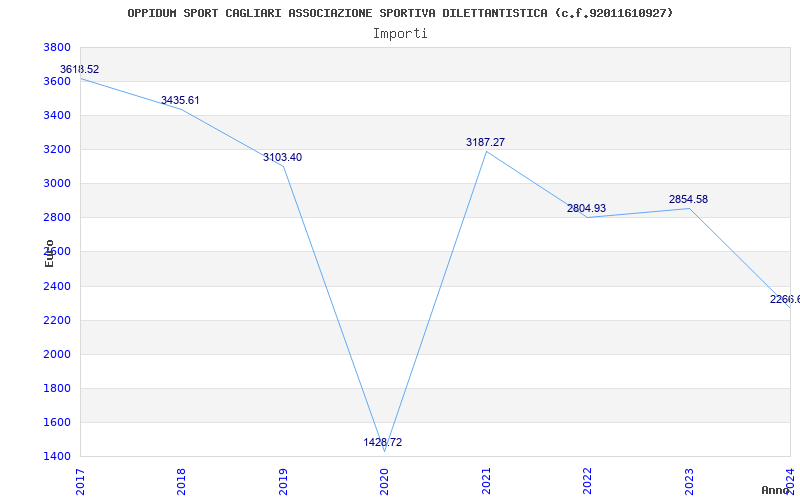
Task: Click the 1800 y-axis tick label
Action: point(56,388)
